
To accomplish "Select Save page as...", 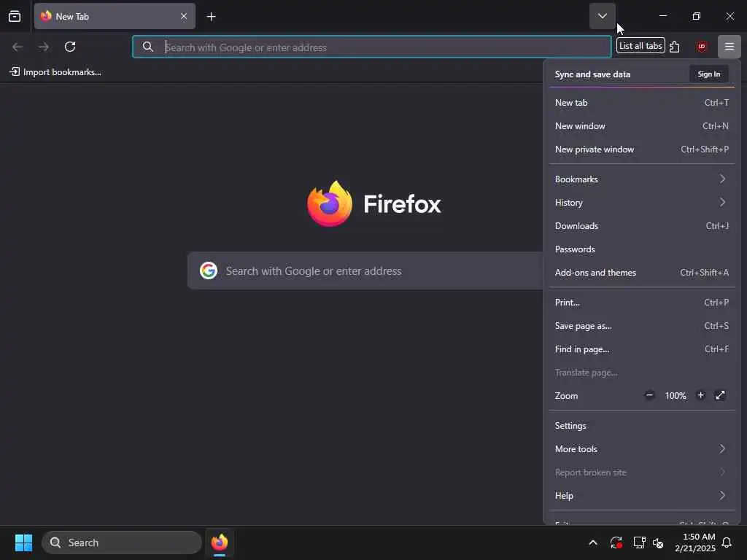I will (x=642, y=326).
